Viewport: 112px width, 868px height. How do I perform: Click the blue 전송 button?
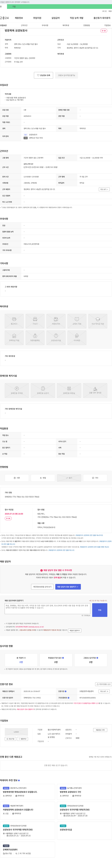coord(100,610)
